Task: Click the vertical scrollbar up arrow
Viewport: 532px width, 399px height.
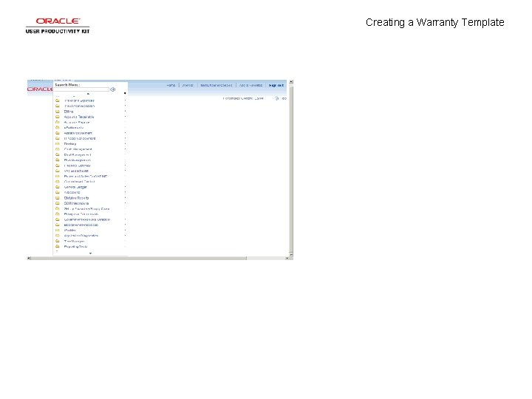Action: [291, 82]
